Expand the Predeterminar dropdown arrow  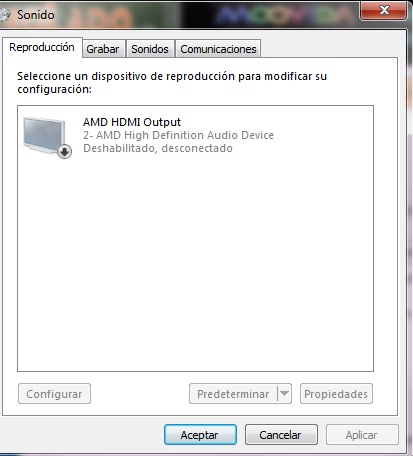[284, 394]
